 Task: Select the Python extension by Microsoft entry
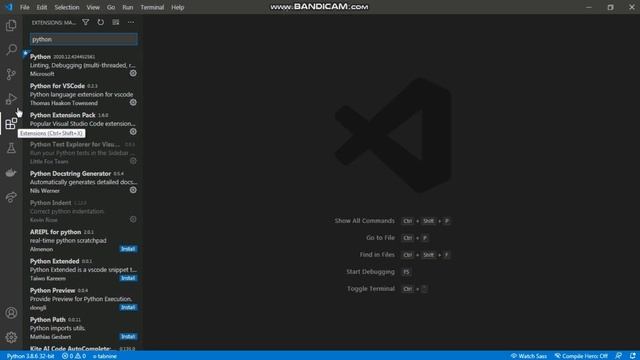(82, 65)
